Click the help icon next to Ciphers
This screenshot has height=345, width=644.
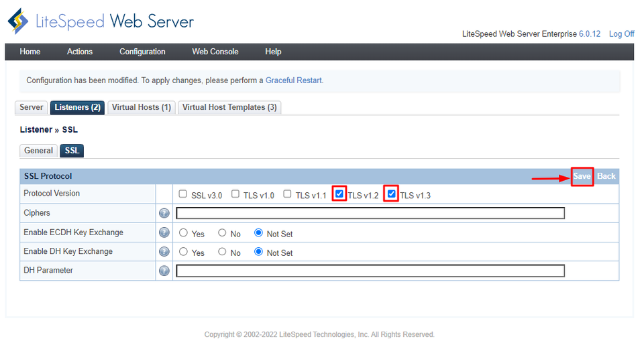coord(164,214)
